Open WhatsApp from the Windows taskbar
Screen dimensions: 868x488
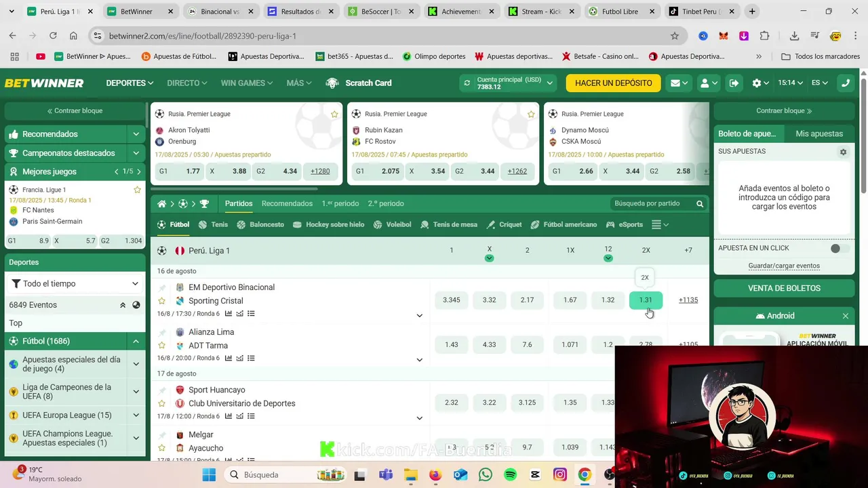(485, 474)
